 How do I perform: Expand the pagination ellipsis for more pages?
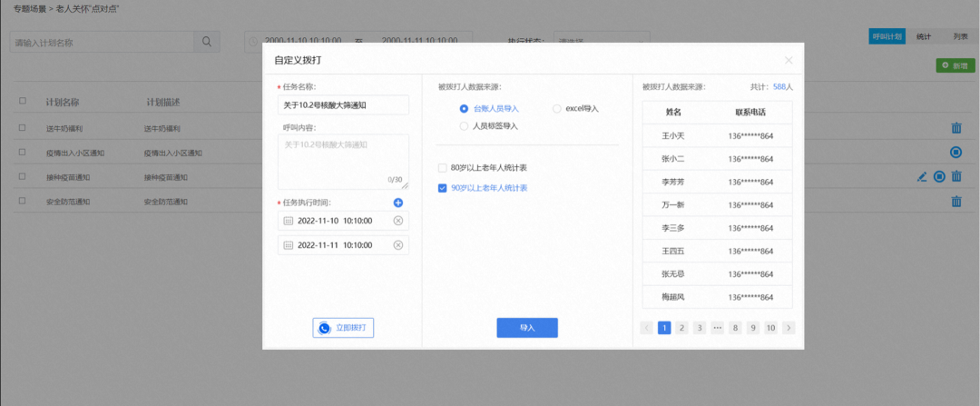click(718, 328)
